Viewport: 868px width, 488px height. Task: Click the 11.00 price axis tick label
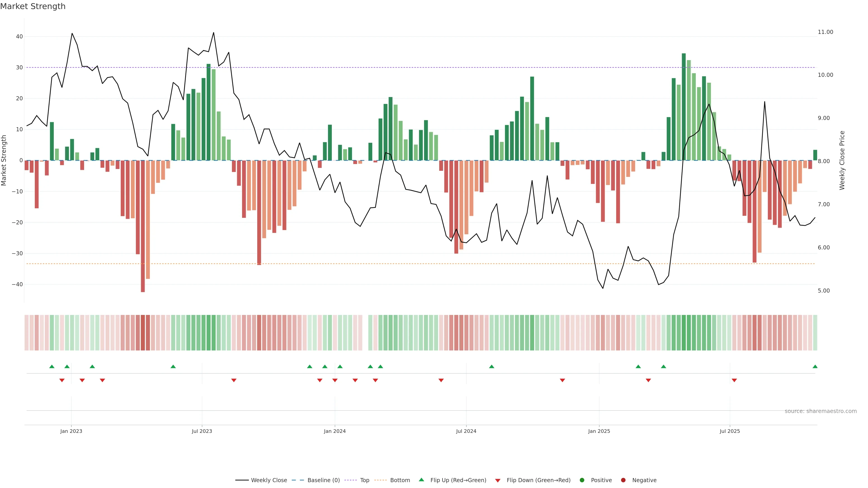[825, 32]
